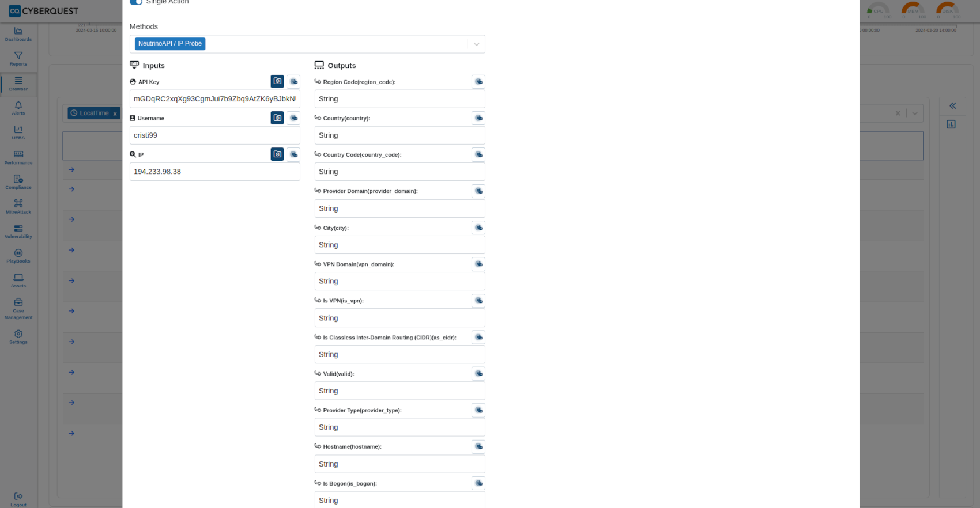Image resolution: width=980 pixels, height=508 pixels.
Task: Click cloud icon for Country Code output
Action: [478, 154]
